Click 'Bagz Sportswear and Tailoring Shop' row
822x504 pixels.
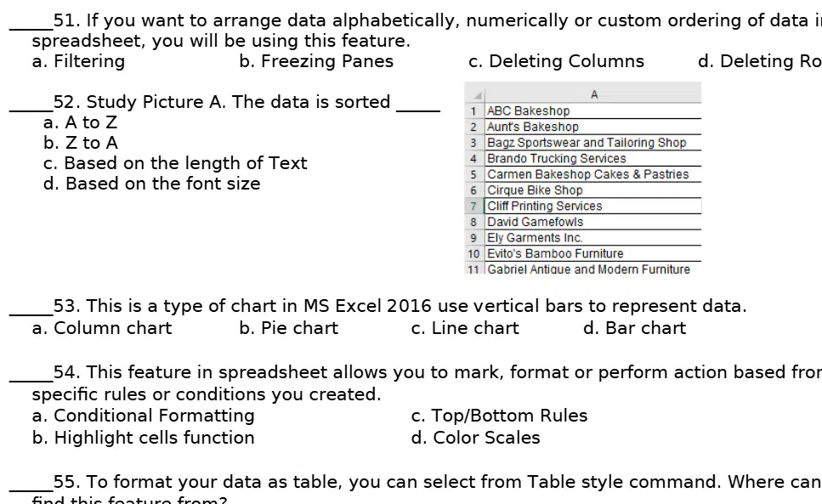tap(593, 143)
